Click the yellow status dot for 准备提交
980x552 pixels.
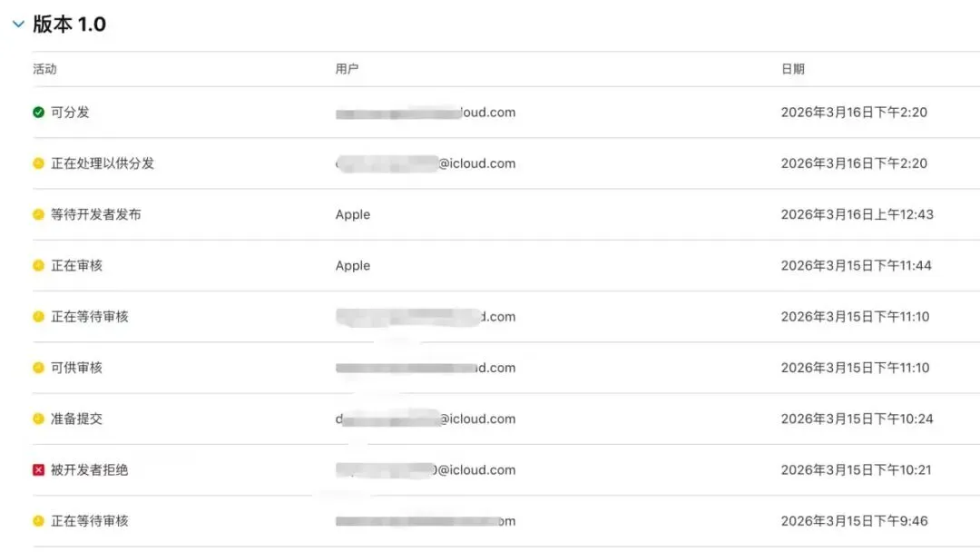tap(38, 419)
